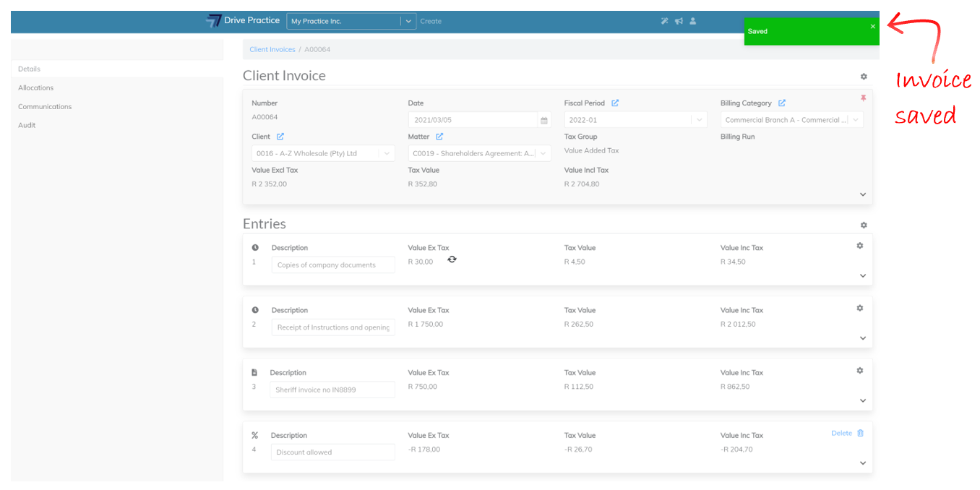The image size is (980, 490).
Task: Click the refresh icon beside R 30,00
Action: [452, 259]
